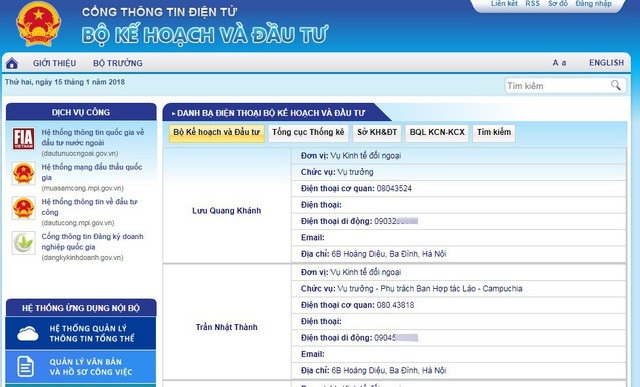Open the BỘ TRƯỞNG menu

(118, 63)
